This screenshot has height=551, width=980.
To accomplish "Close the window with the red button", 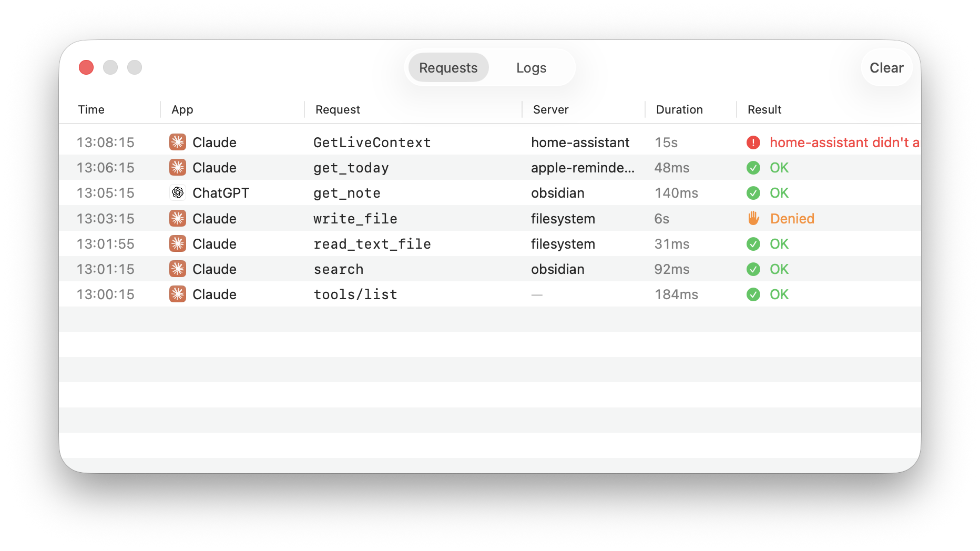I will [x=86, y=67].
